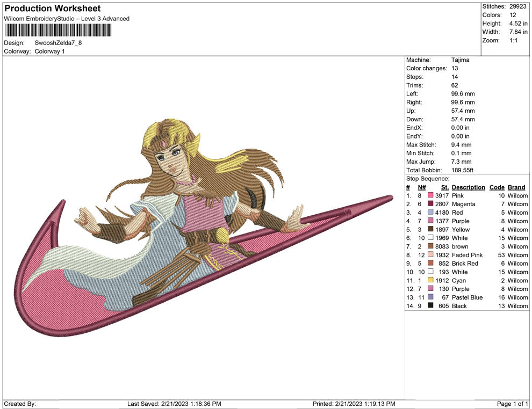Click the Max Stitch value '9.4 mm'
Image resolution: width=532 pixels, height=409 pixels.
pos(462,145)
